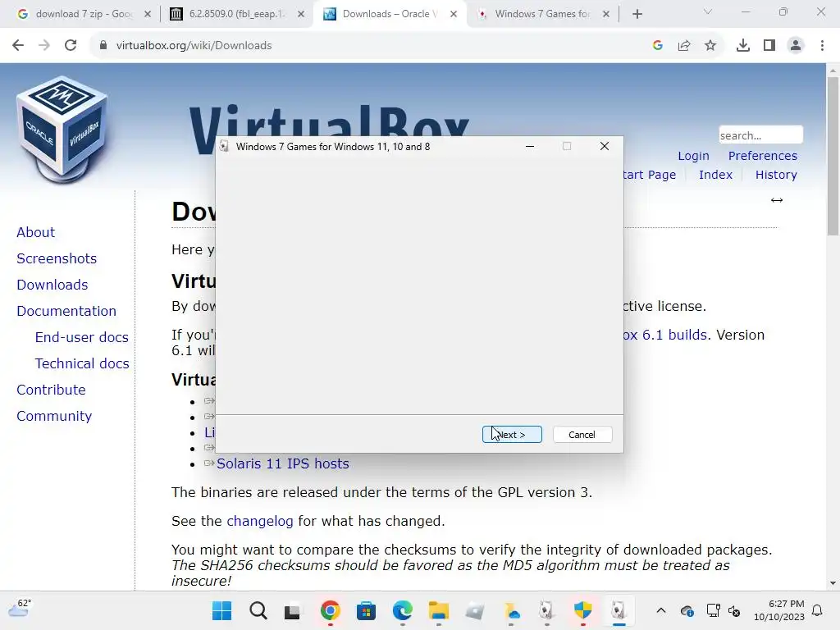Open Technical docs link
This screenshot has width=840, height=630.
[82, 363]
